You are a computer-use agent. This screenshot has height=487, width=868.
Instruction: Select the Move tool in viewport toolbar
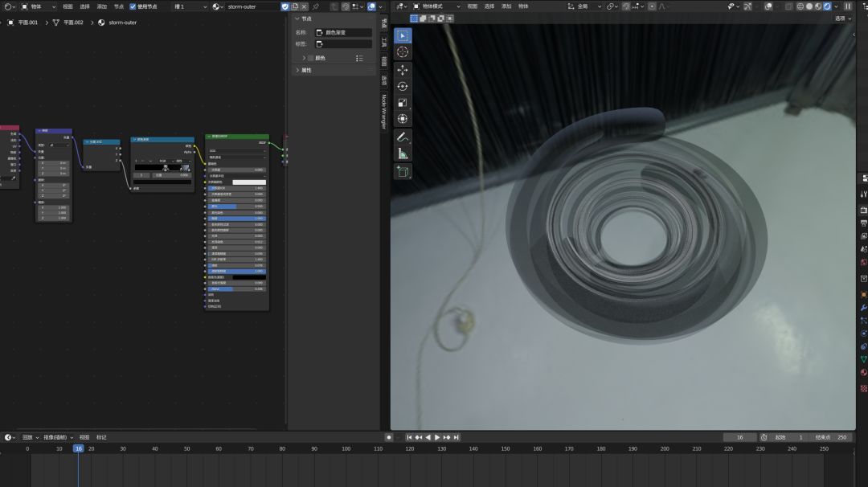pyautogui.click(x=403, y=70)
